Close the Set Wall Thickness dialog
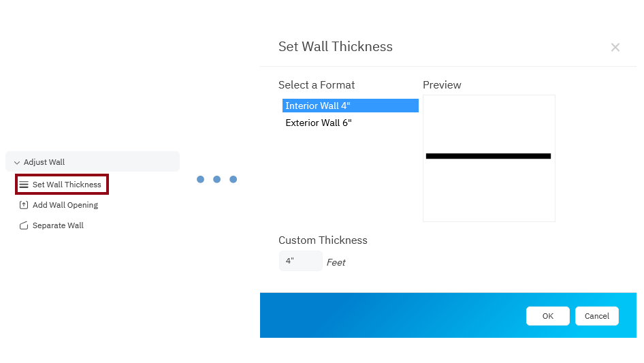This screenshot has width=644, height=363. [615, 47]
